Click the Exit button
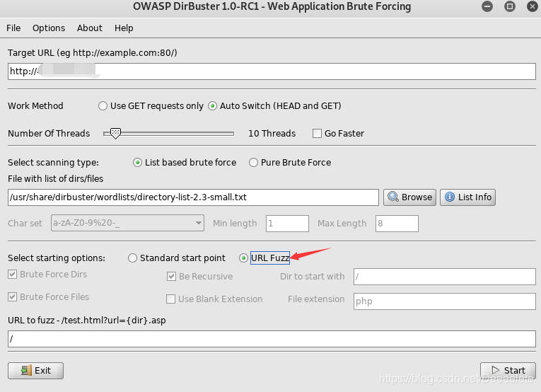Image resolution: width=541 pixels, height=392 pixels. click(35, 371)
